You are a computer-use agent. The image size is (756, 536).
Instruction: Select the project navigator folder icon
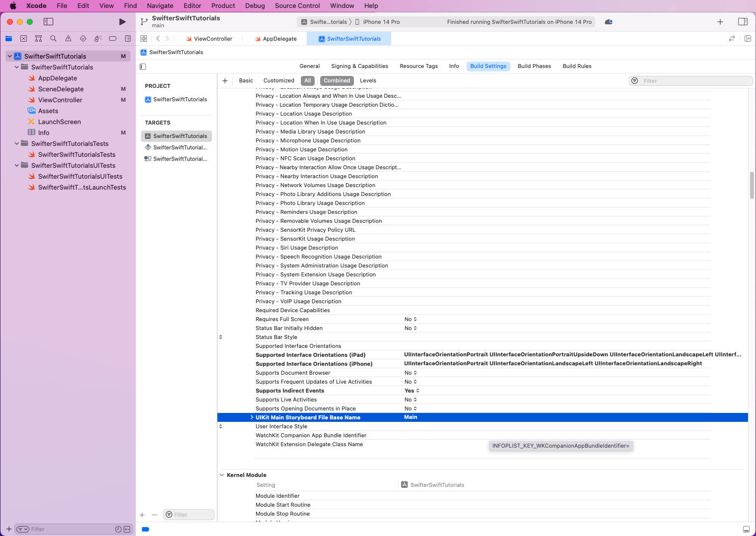click(8, 39)
